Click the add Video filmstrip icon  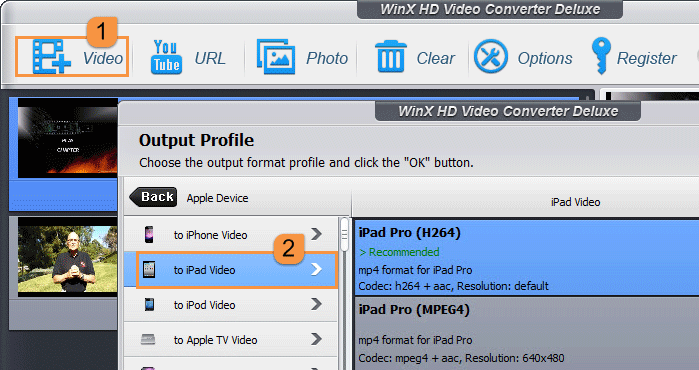[x=51, y=57]
